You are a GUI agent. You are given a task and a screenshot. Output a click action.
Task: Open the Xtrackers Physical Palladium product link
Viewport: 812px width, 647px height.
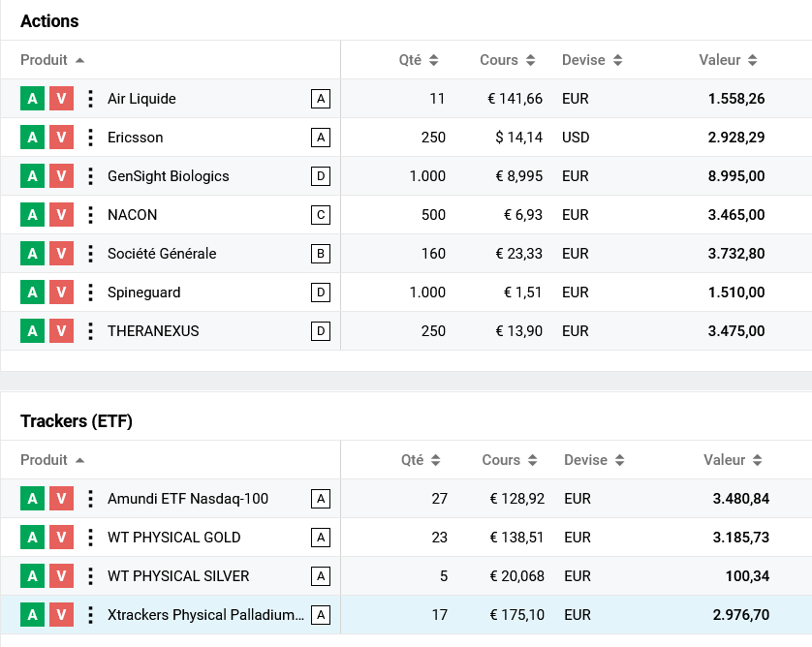coord(205,615)
